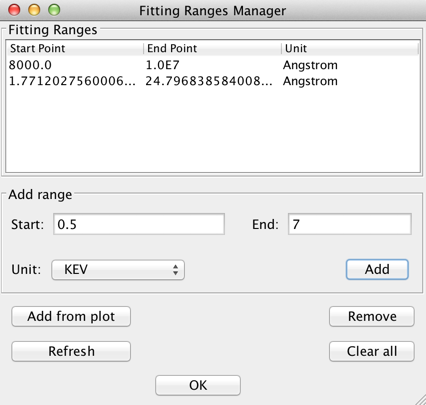
Task: Click the Refresh button
Action: 71,351
